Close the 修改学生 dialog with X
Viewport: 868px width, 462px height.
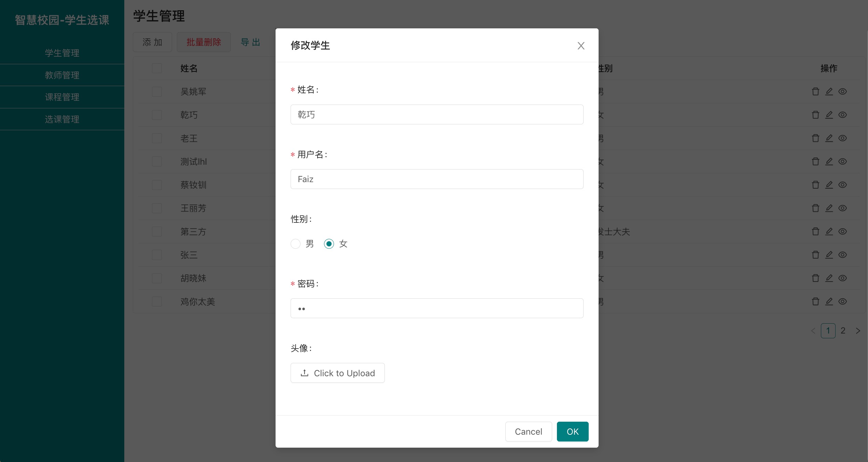[x=581, y=46]
